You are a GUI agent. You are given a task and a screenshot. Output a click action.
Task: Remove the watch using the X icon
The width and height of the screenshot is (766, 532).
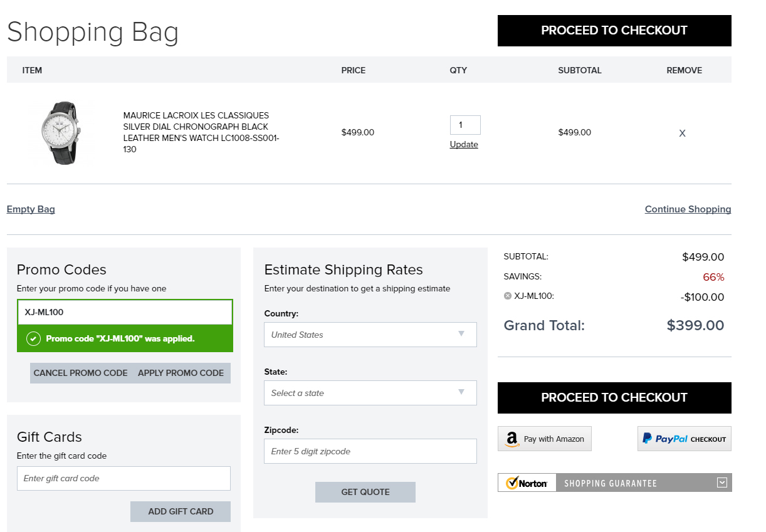click(x=682, y=133)
